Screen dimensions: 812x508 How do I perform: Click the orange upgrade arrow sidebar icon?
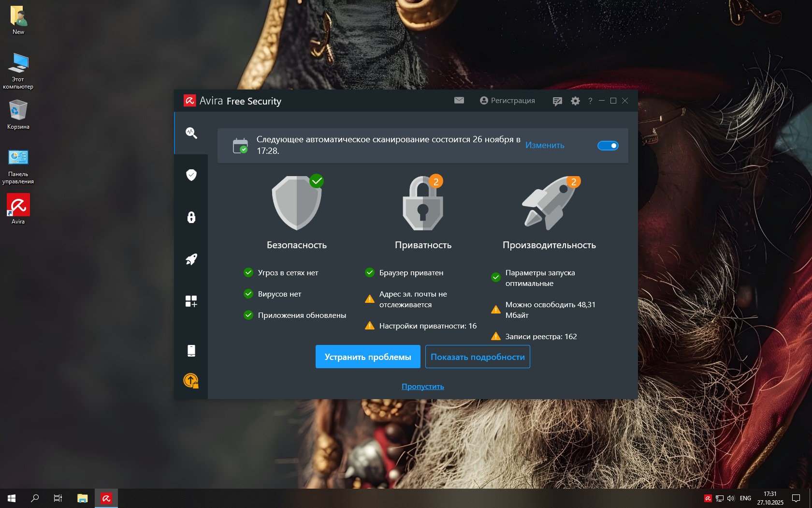[191, 381]
